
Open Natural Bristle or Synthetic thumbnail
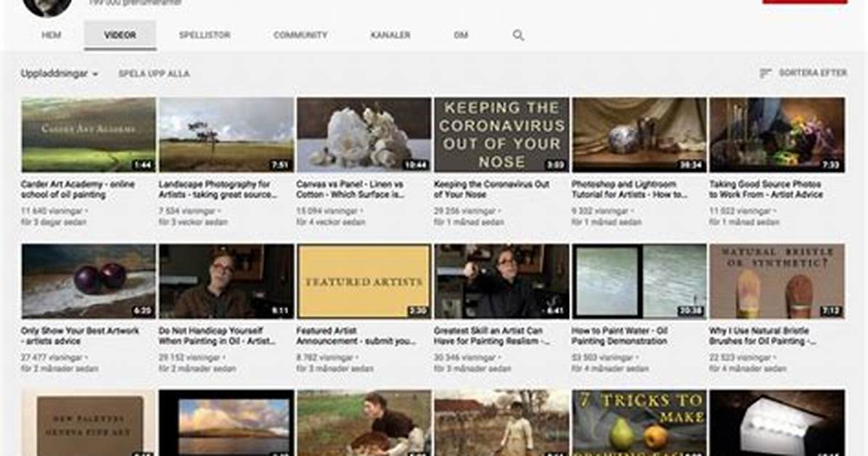pyautogui.click(x=777, y=281)
